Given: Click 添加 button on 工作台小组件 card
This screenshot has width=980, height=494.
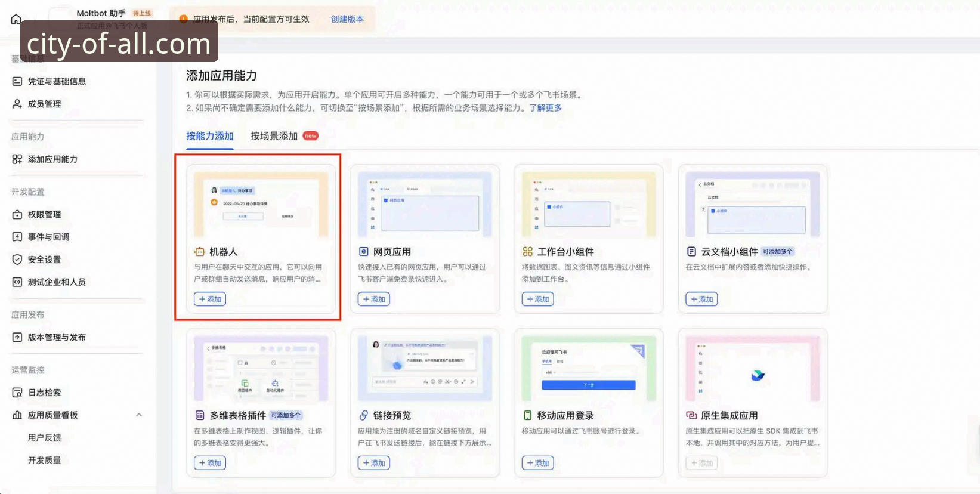Looking at the screenshot, I should coord(537,299).
